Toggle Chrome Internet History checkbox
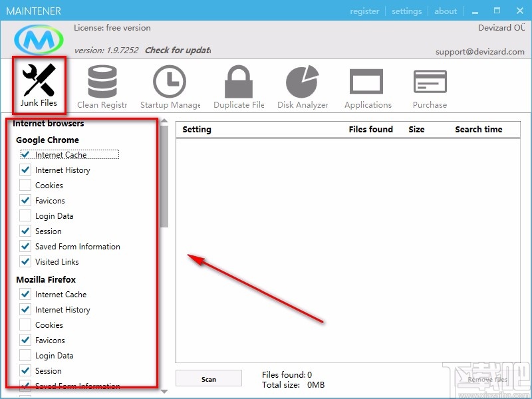This screenshot has height=399, width=532. [25, 170]
